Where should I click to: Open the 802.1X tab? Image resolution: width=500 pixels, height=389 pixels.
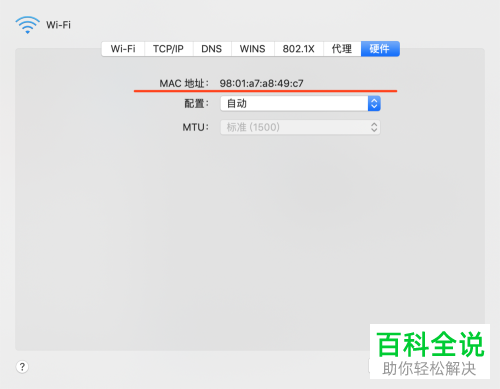[x=299, y=49]
